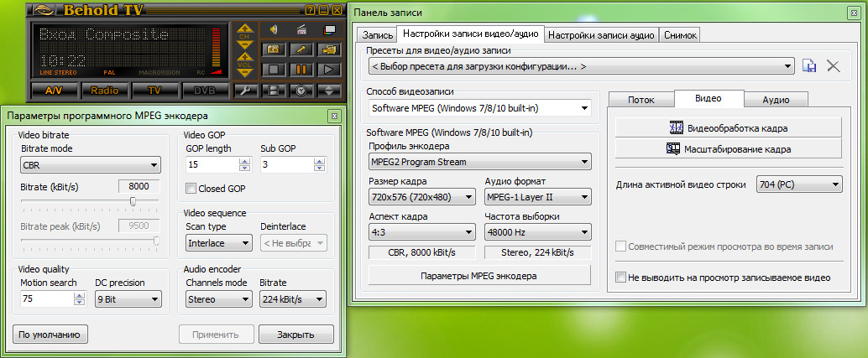Click the clock scheduler icon
The height and width of the screenshot is (358, 868).
coord(301,90)
